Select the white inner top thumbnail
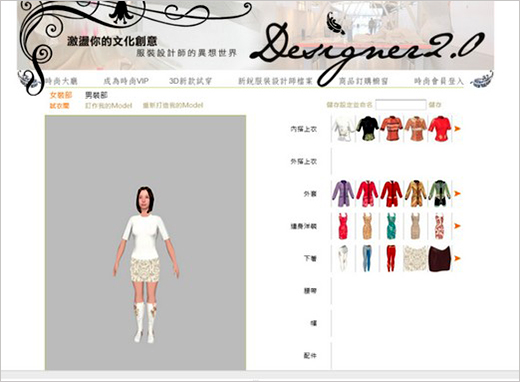The image size is (520, 382). [343, 129]
